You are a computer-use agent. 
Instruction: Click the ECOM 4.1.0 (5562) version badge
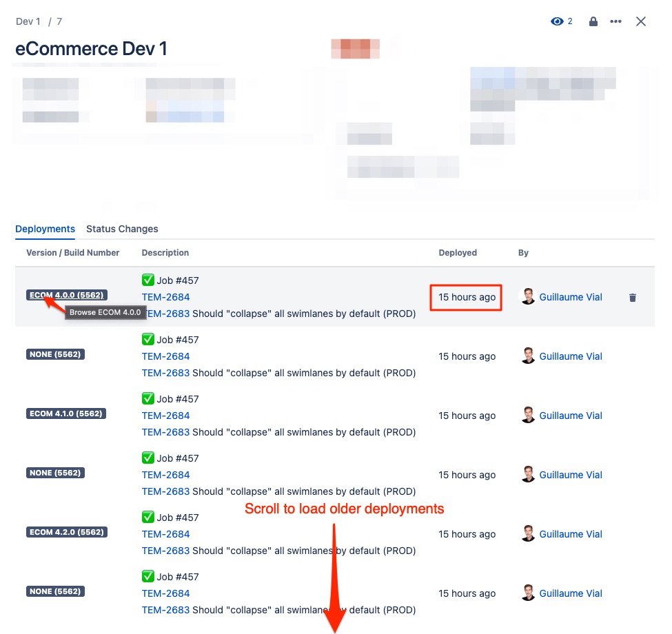[67, 413]
